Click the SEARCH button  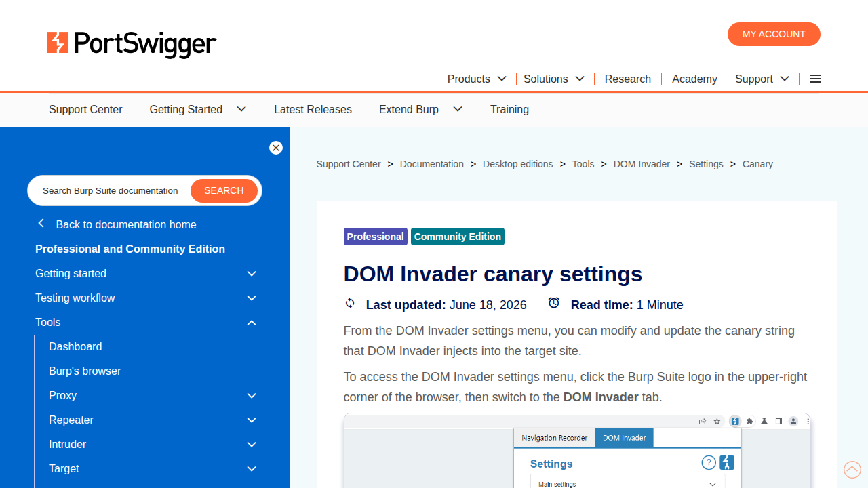click(x=224, y=190)
